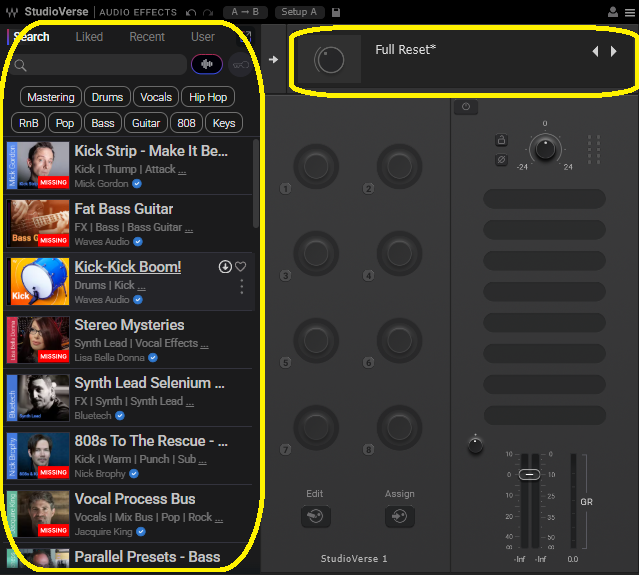Collapse the browser panel with the arrow
Viewport: 639px width, 575px height.
273,59
